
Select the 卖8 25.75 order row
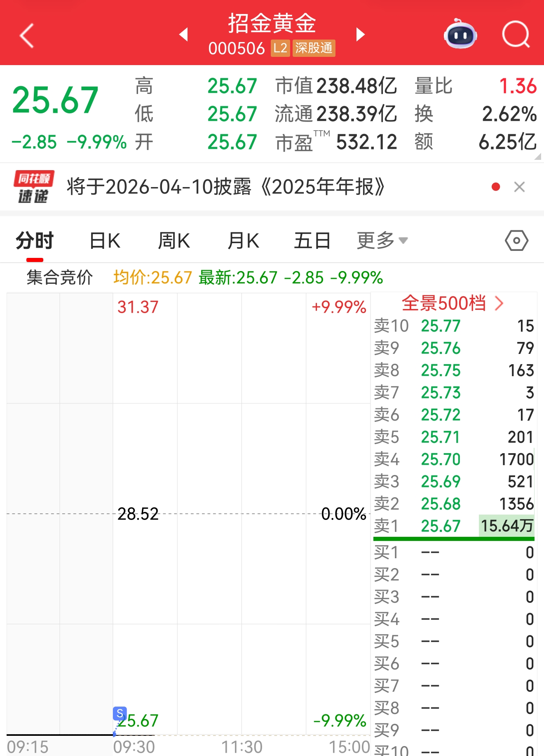[x=454, y=370]
